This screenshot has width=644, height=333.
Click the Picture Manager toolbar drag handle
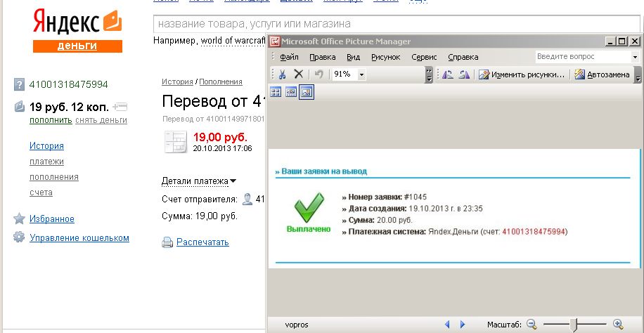click(x=273, y=74)
